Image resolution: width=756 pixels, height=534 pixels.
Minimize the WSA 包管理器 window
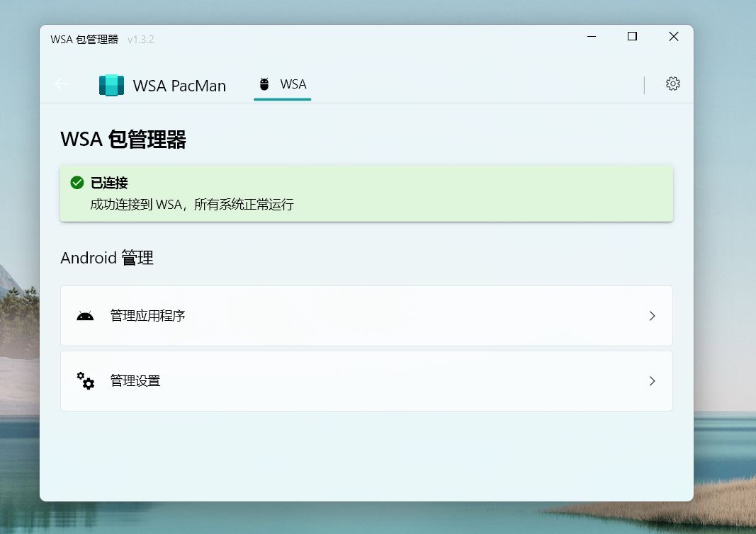tap(592, 37)
